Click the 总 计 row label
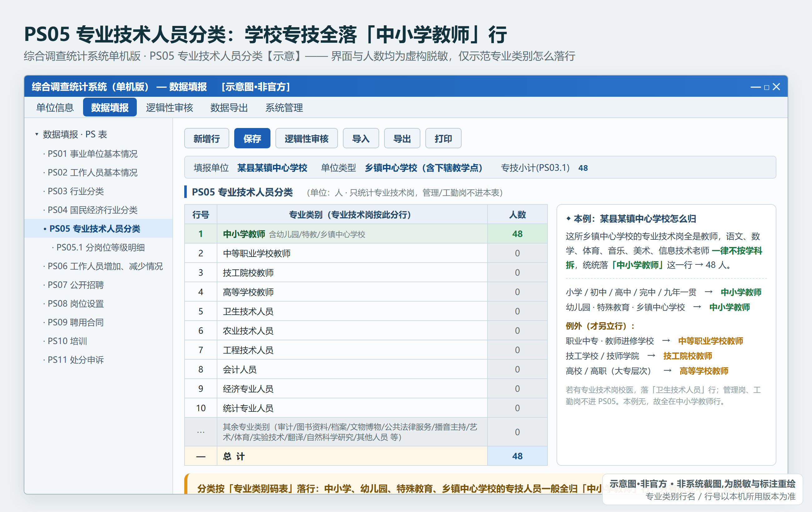 coord(234,456)
